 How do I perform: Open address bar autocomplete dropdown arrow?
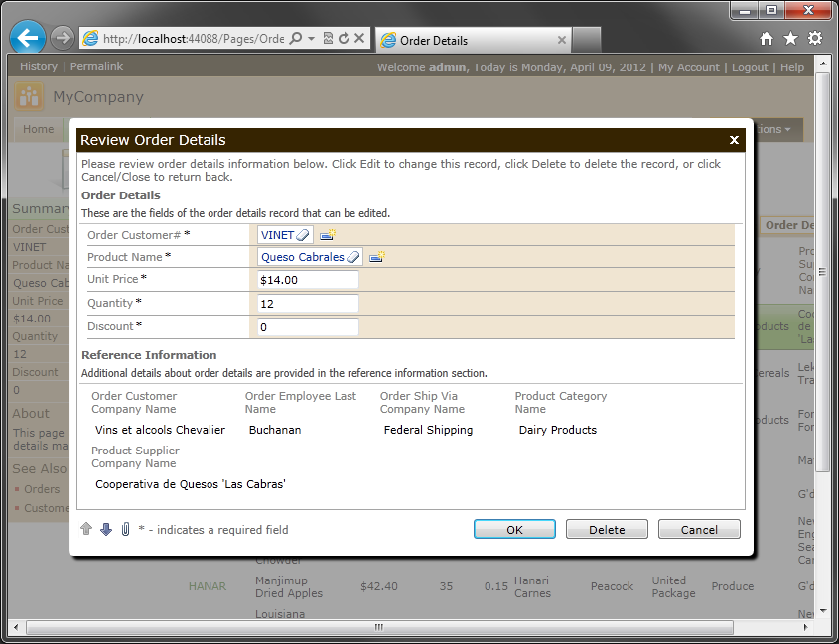311,38
